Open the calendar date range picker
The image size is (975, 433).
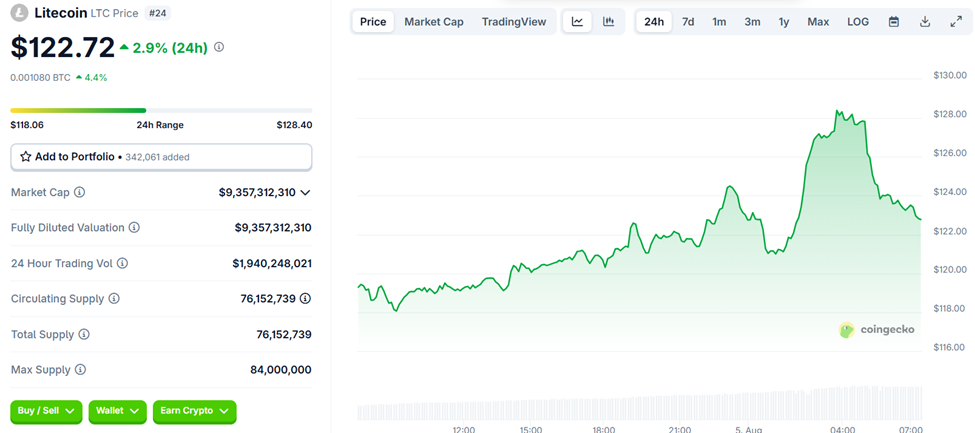(894, 22)
